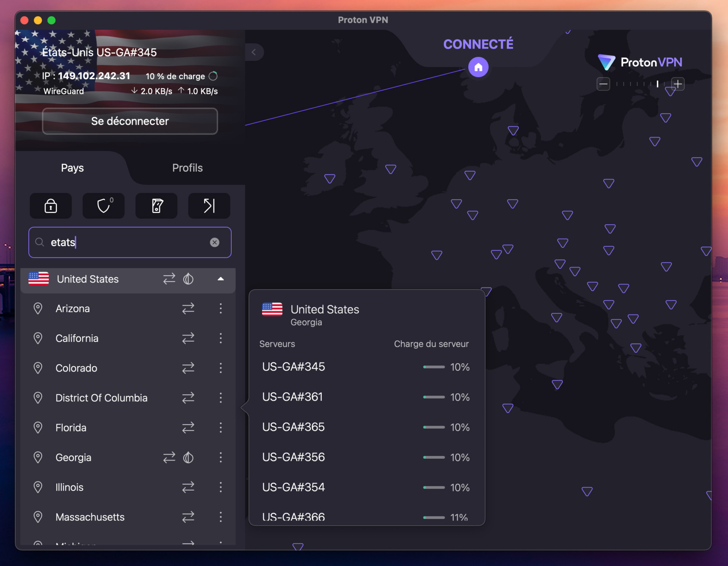
Task: Click the map zoom level slider
Action: pyautogui.click(x=640, y=84)
